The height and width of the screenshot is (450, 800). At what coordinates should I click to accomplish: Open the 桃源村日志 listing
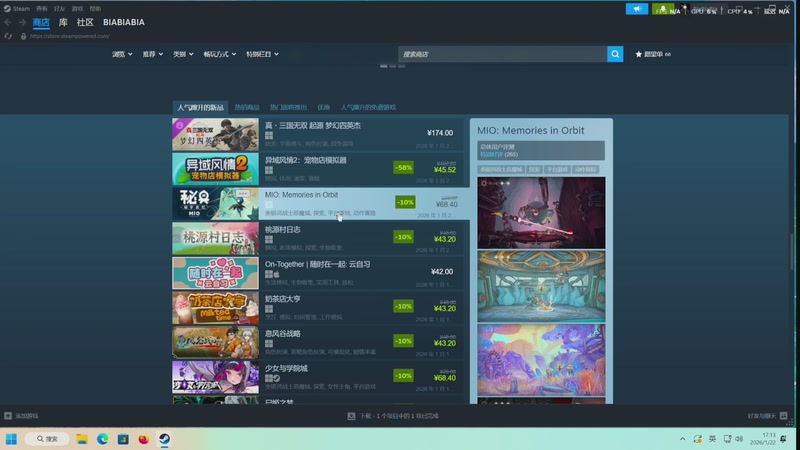318,238
